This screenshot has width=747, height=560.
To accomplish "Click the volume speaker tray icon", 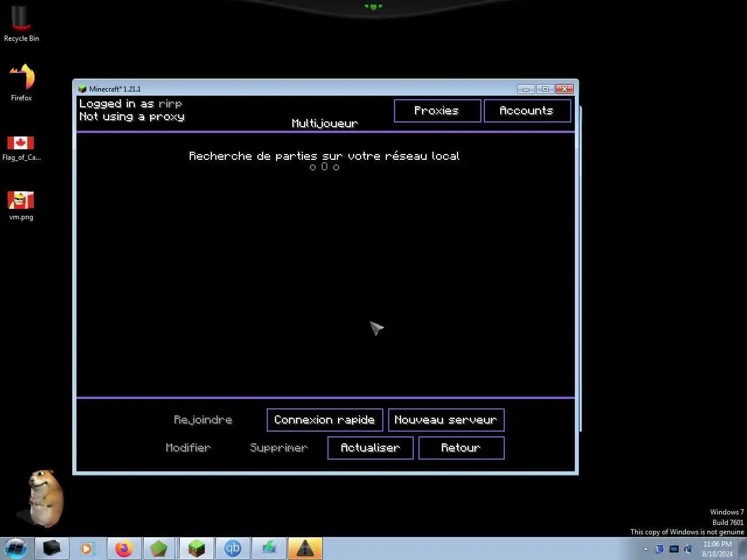I will pyautogui.click(x=689, y=549).
